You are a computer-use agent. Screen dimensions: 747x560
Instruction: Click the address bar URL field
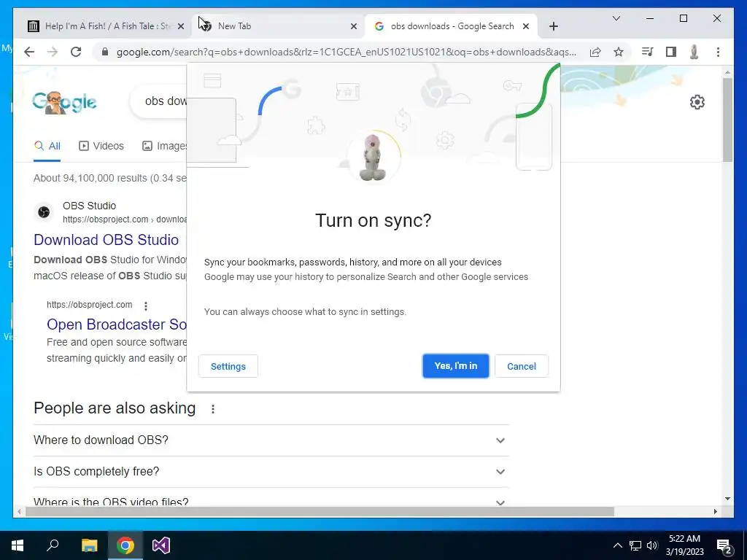(346, 52)
